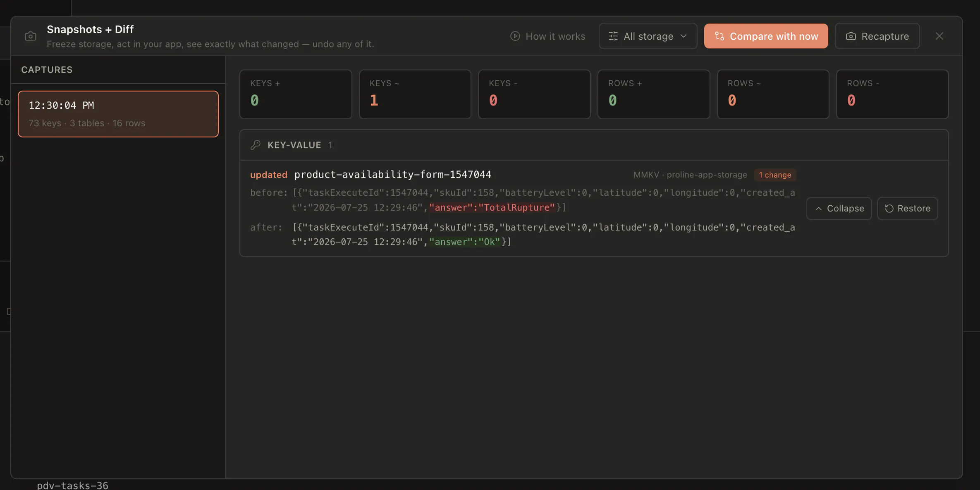980x490 pixels.
Task: Click the Compare with now button
Action: (x=766, y=36)
